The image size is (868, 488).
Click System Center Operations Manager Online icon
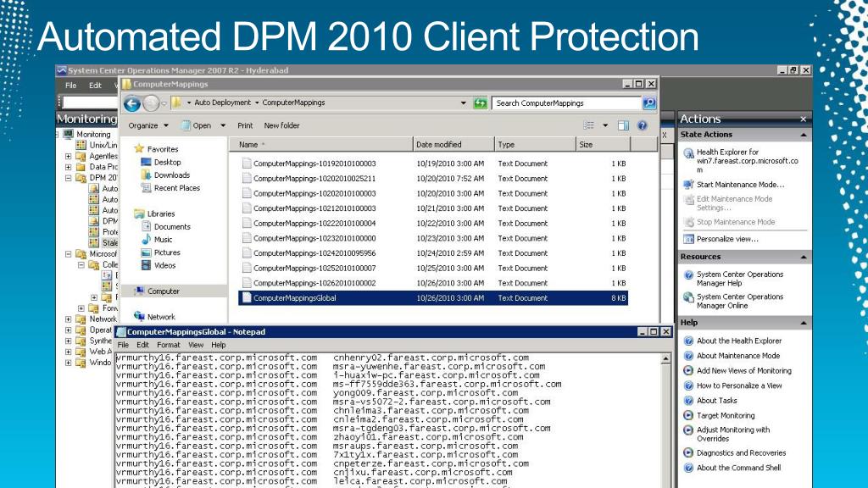point(688,297)
